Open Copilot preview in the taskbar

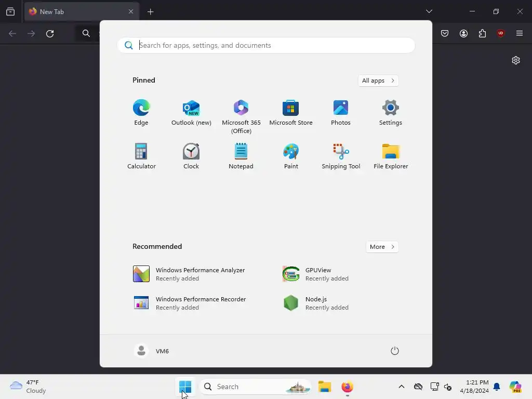[x=515, y=387]
